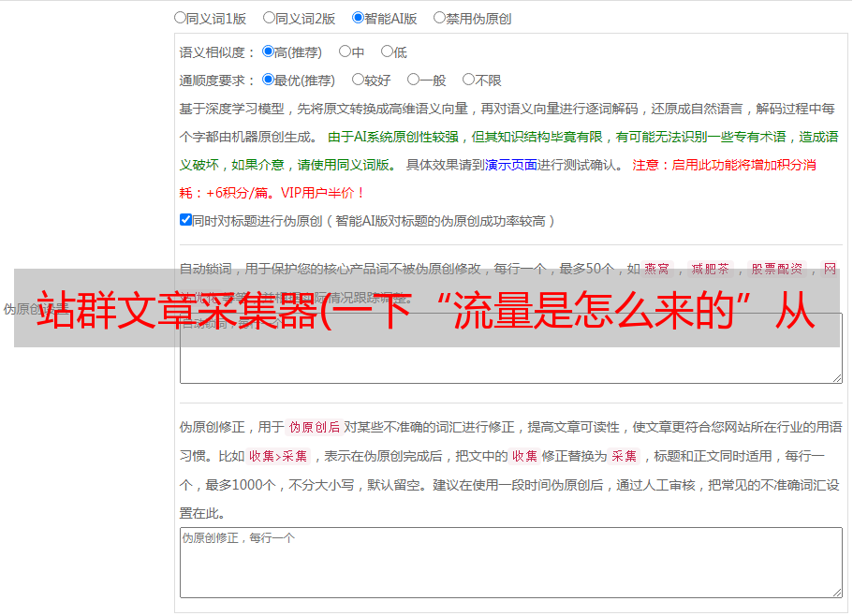Click the 收集>采集 example tag
The image size is (853, 616).
278,456
